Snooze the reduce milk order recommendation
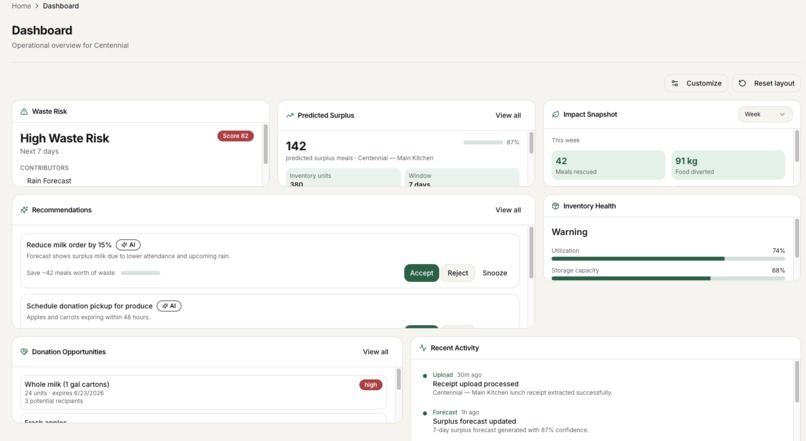The width and height of the screenshot is (806, 441). (494, 273)
